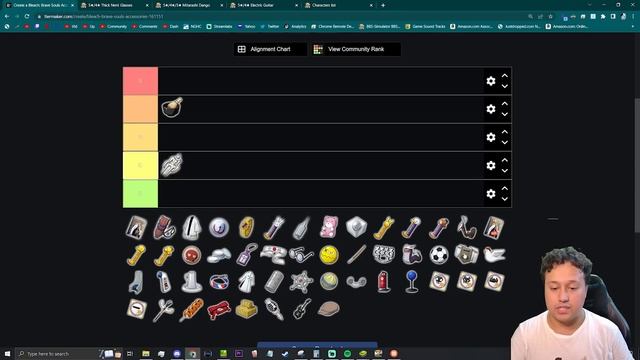Open the Windows Start menu

pos(7,353)
